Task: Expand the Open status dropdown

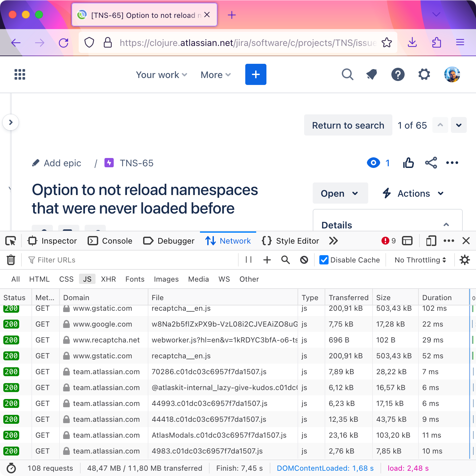Action: (x=340, y=193)
